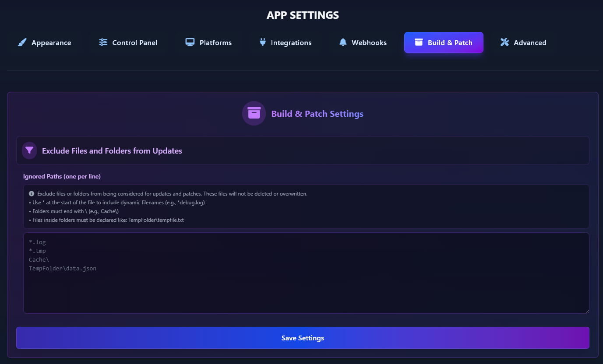
Task: Click the sliders icon beside Control Panel
Action: pyautogui.click(x=103, y=42)
